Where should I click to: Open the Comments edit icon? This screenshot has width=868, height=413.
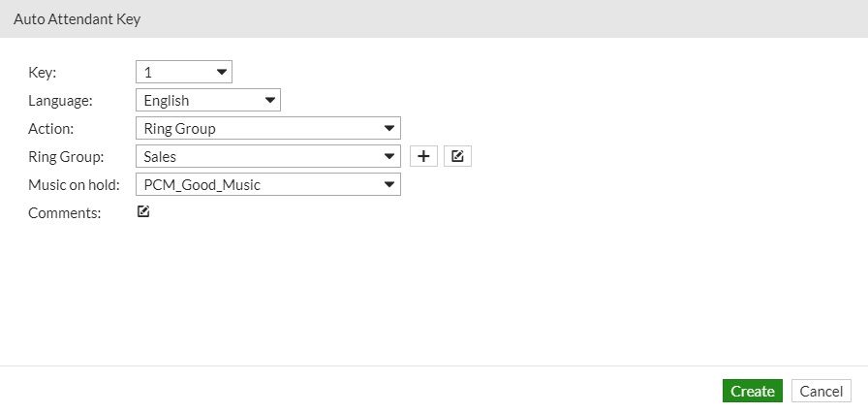(x=143, y=212)
